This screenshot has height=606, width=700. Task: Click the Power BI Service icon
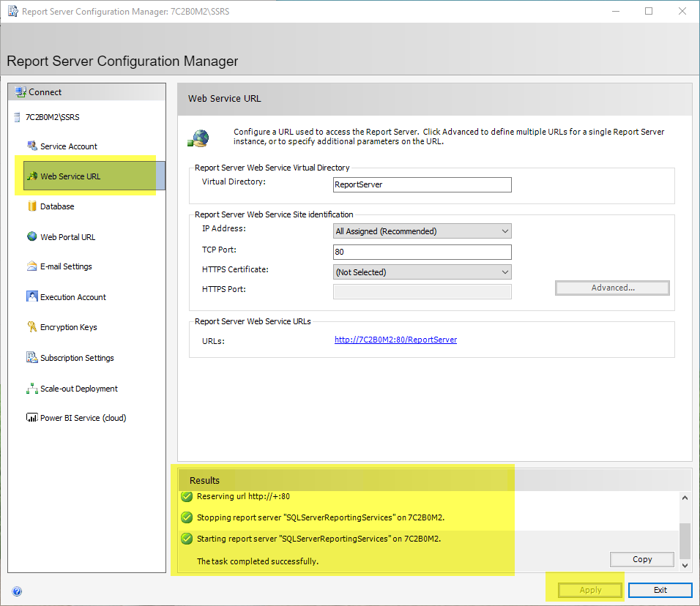pos(31,418)
